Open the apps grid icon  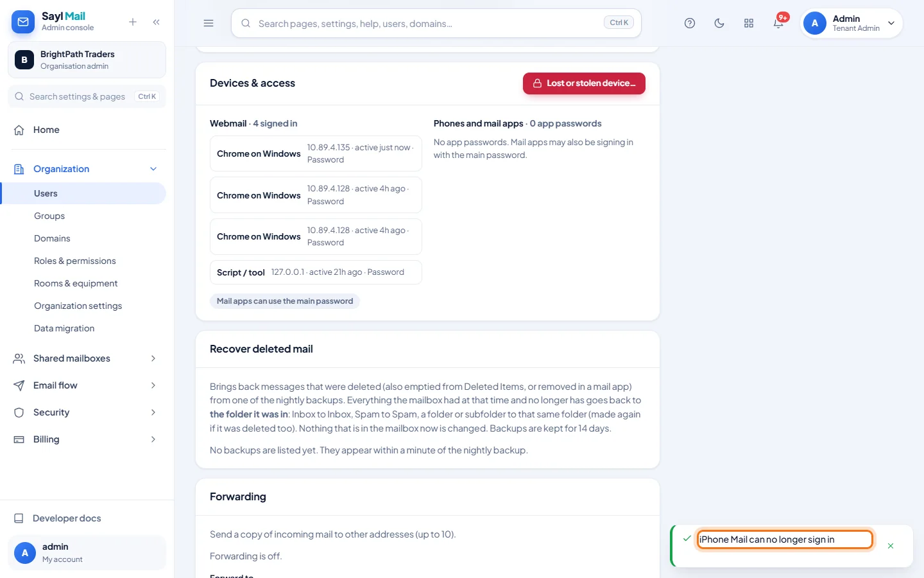tap(749, 23)
